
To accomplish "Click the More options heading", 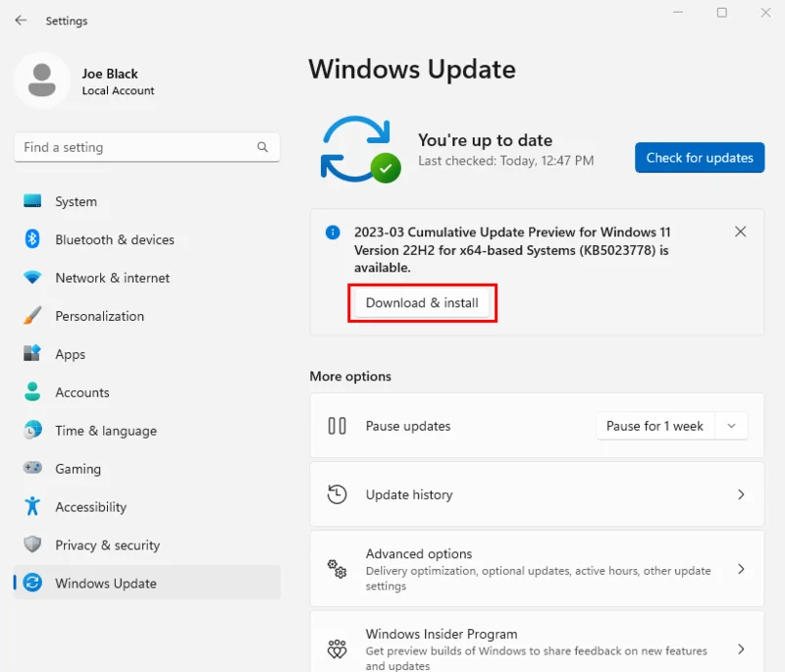I will (x=350, y=377).
